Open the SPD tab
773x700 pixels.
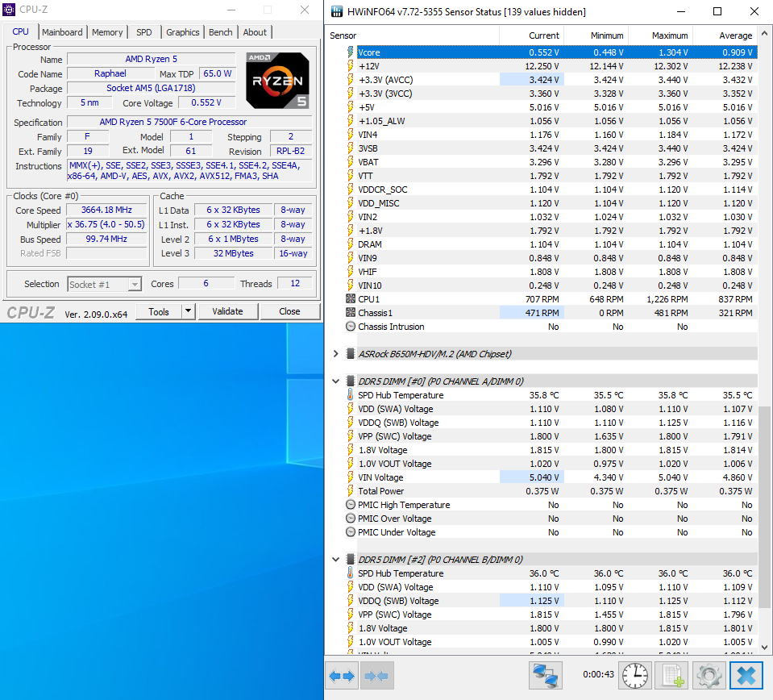tap(144, 32)
